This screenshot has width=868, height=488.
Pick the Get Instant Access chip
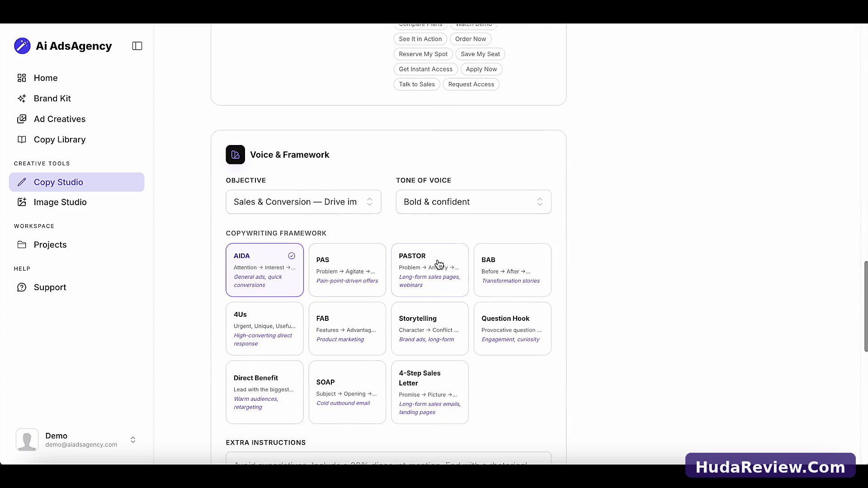point(425,69)
